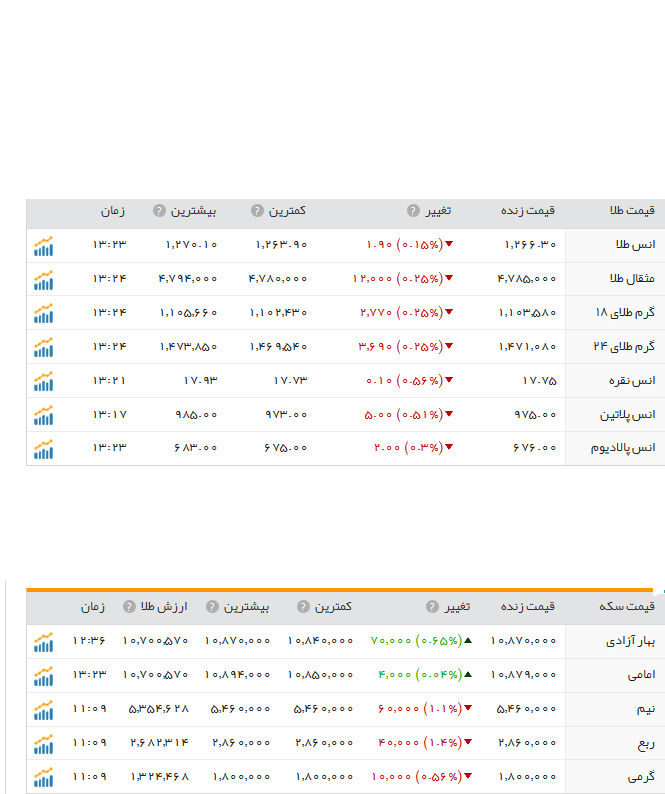Click live price ۴,۷۸۵,۰۰۰ of مثقال طلا
The image size is (665, 794).
click(527, 279)
